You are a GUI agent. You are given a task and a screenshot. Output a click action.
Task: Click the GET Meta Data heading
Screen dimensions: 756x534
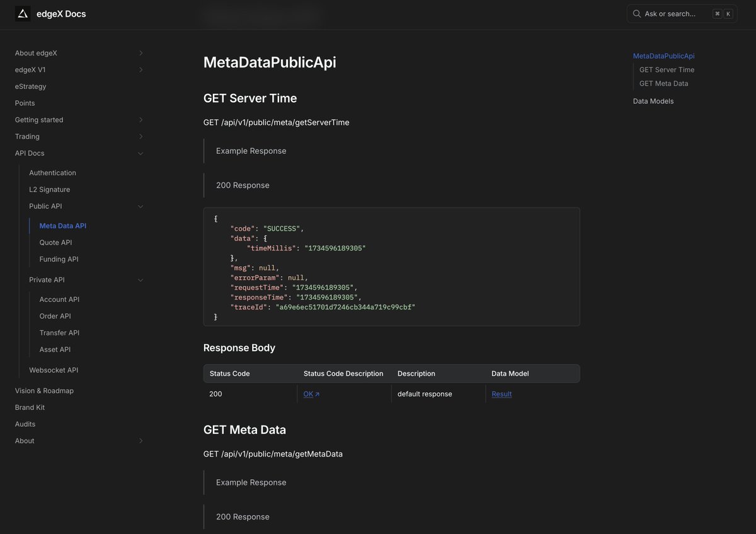pos(244,430)
